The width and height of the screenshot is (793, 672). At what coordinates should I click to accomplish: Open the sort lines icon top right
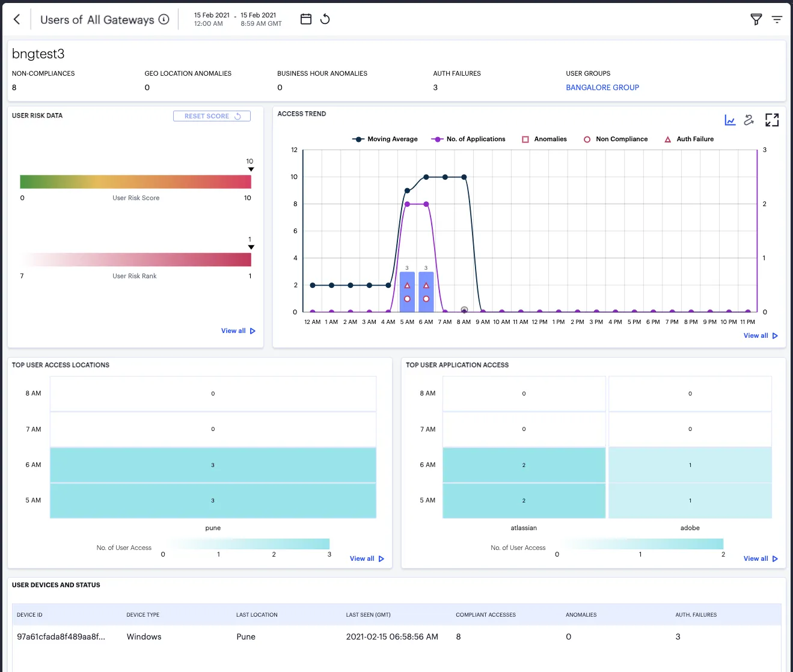[777, 19]
